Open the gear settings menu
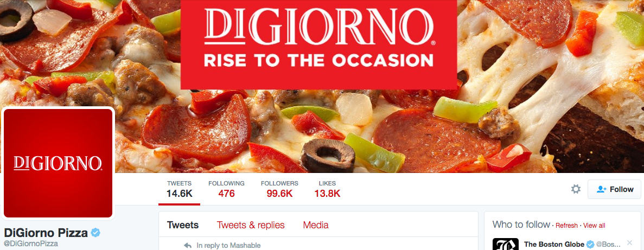The height and width of the screenshot is (250, 644). coord(576,189)
